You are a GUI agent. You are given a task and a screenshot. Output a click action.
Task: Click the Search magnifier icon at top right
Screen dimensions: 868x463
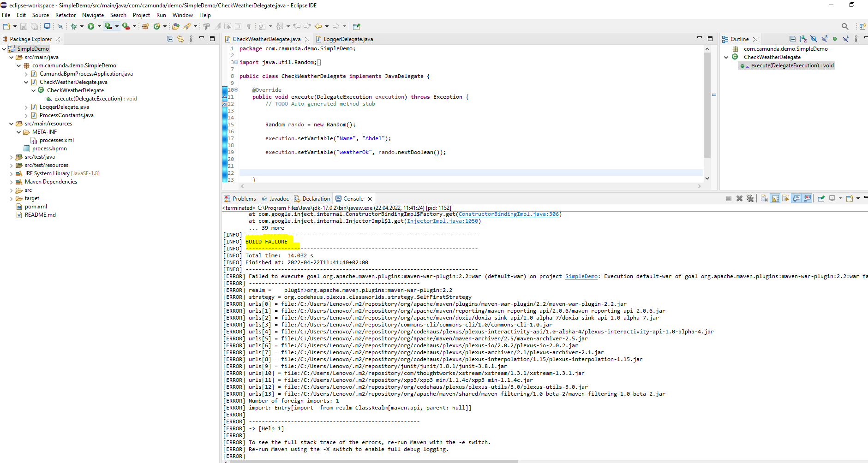coord(845,26)
